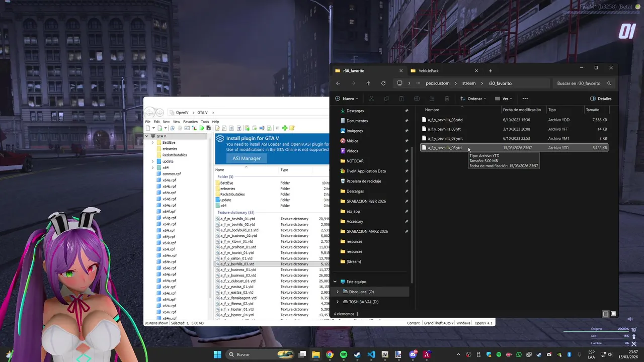The height and width of the screenshot is (362, 644).
Task: Open Visual Studio Code from the taskbar
Action: 371,354
